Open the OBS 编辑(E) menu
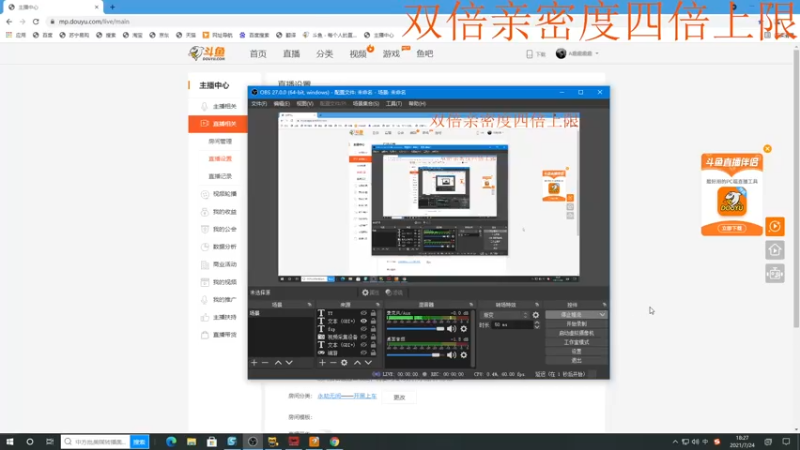The image size is (800, 450). tap(282, 104)
